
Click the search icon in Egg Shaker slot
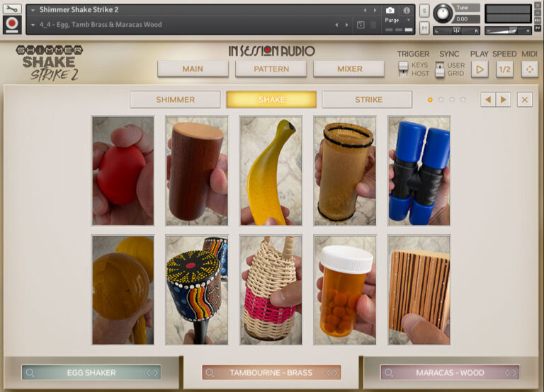[x=30, y=373]
